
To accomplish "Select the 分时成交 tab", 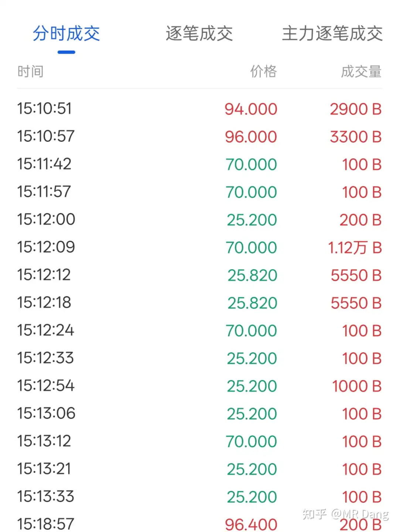I will coord(66,34).
